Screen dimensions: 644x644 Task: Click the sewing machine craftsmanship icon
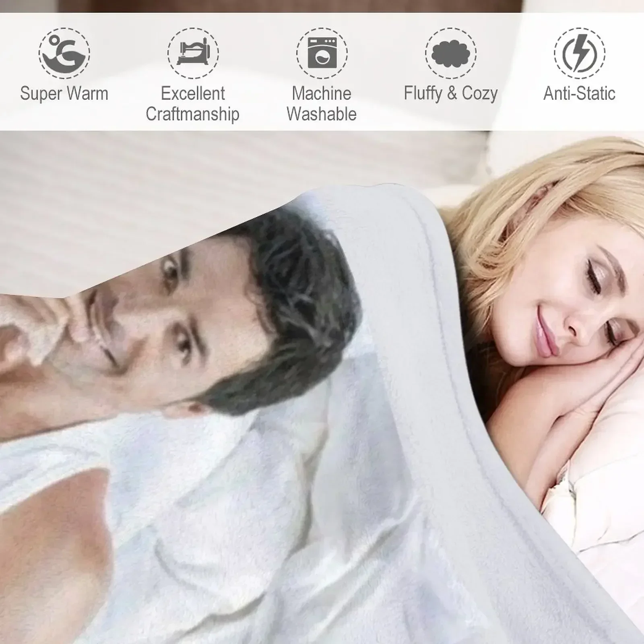193,53
